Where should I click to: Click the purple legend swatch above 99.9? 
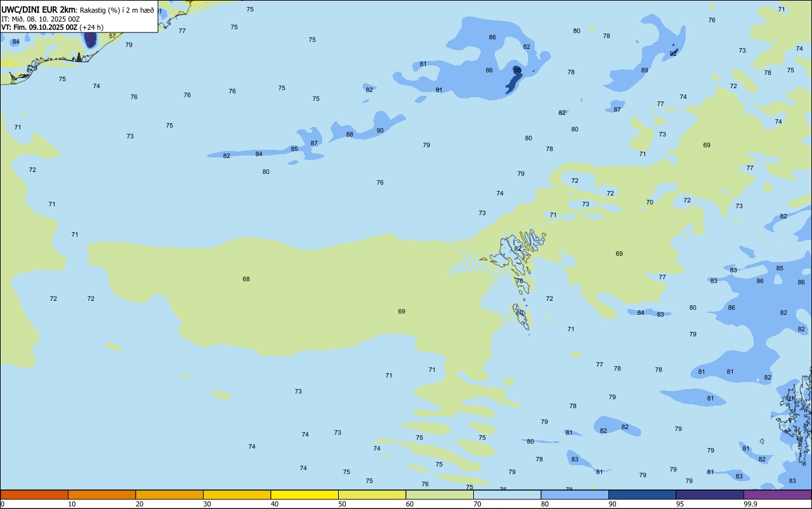[x=778, y=494]
